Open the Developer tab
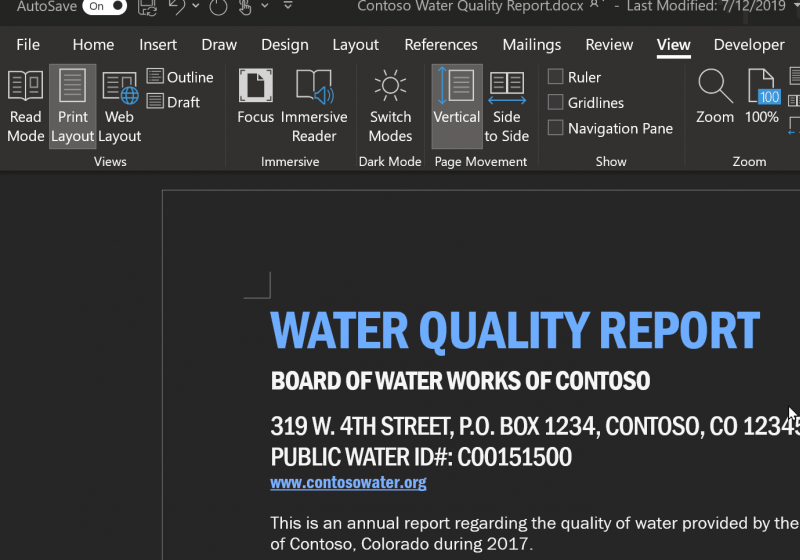Screen dimensions: 800x560 click(749, 45)
